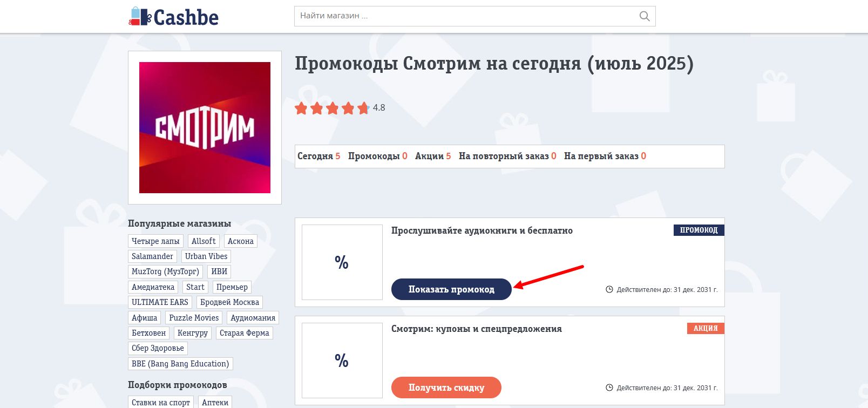Click percent icon of audiobooks offer
The width and height of the screenshot is (868, 408).
[342, 262]
